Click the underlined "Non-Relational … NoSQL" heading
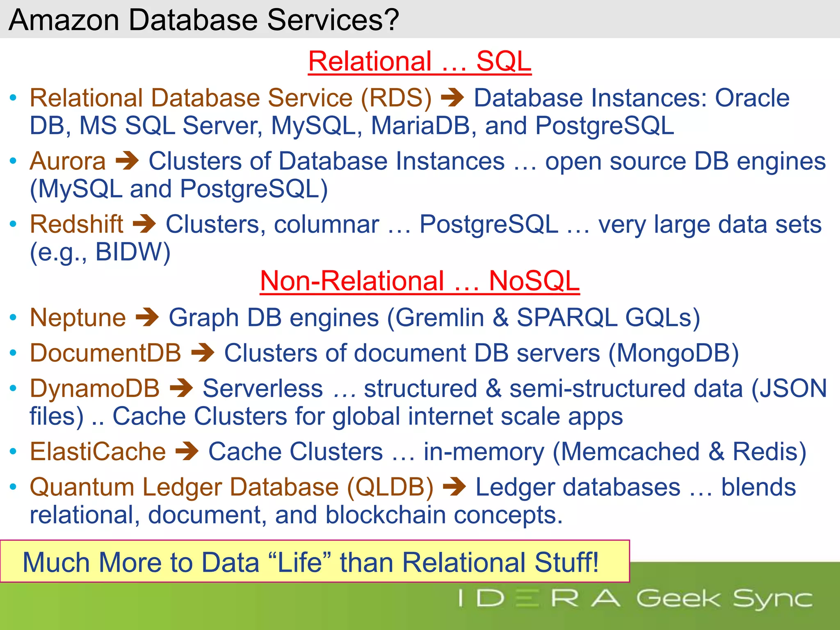The height and width of the screenshot is (630, 840). pos(420,281)
